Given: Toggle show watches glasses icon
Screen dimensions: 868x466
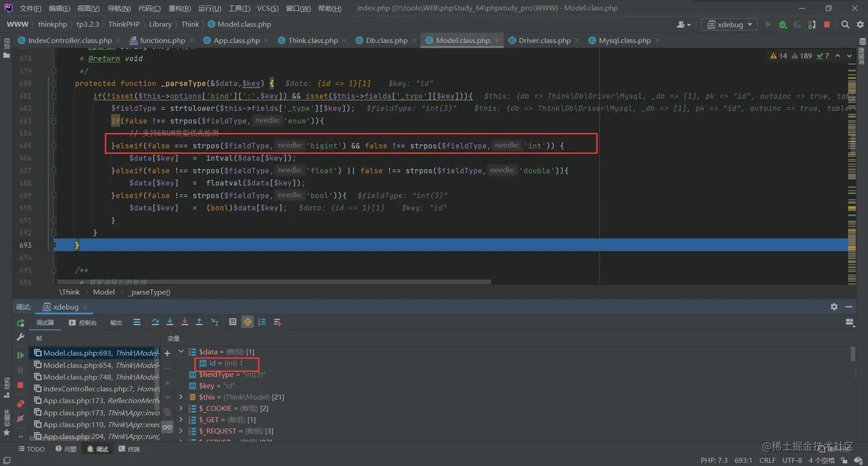Looking at the screenshot, I should [x=167, y=427].
